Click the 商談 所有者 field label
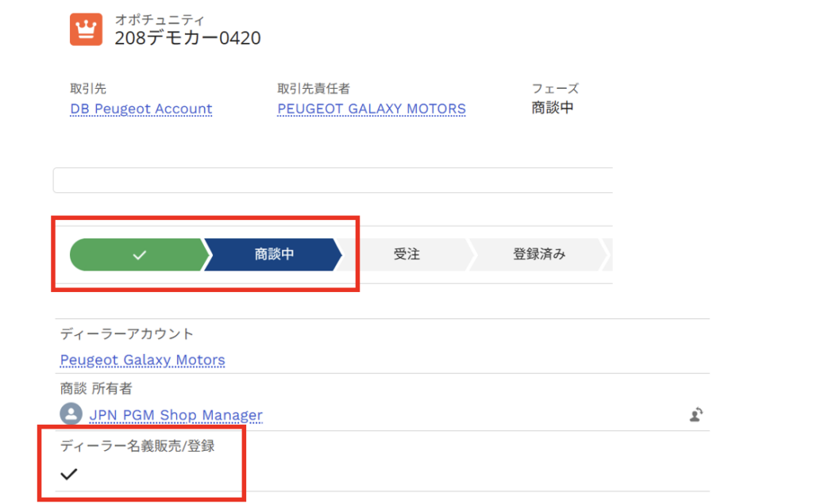The height and width of the screenshot is (504, 813). click(x=96, y=388)
